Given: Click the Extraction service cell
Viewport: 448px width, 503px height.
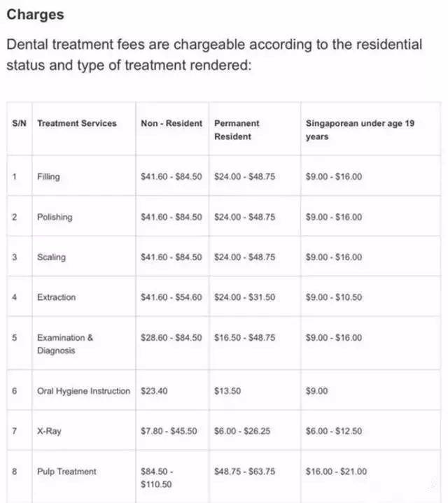Looking at the screenshot, I should [x=56, y=297].
